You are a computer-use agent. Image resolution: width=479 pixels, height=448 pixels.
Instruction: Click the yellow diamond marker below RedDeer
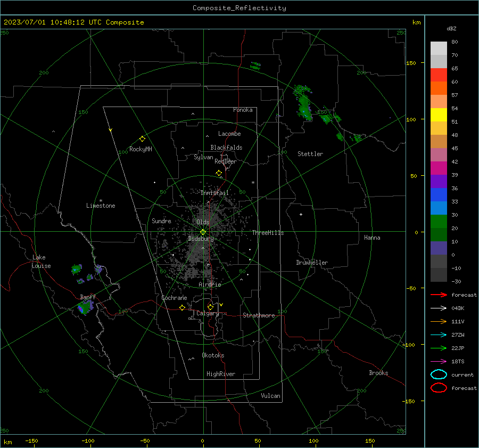(x=219, y=173)
